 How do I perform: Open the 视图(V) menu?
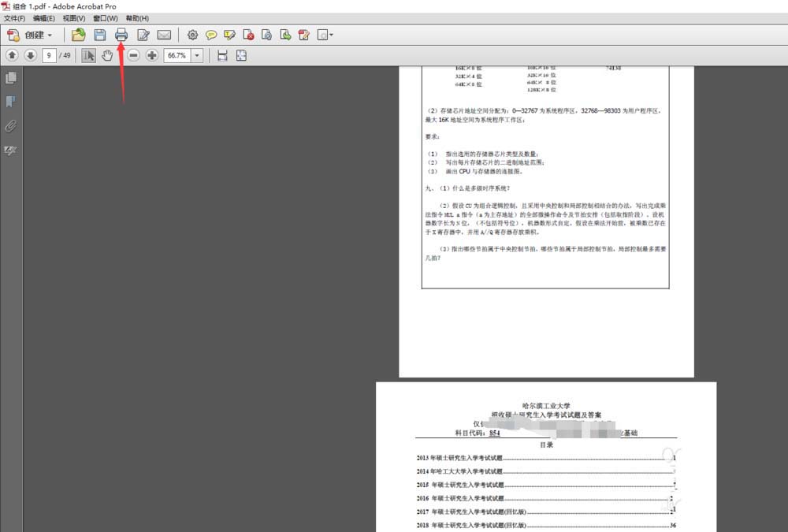[74, 18]
